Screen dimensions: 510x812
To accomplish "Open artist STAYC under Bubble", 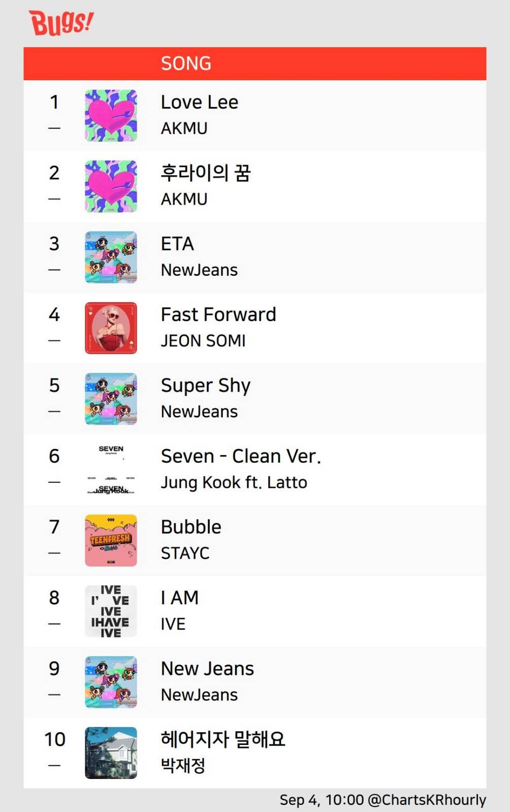I will coord(185,553).
